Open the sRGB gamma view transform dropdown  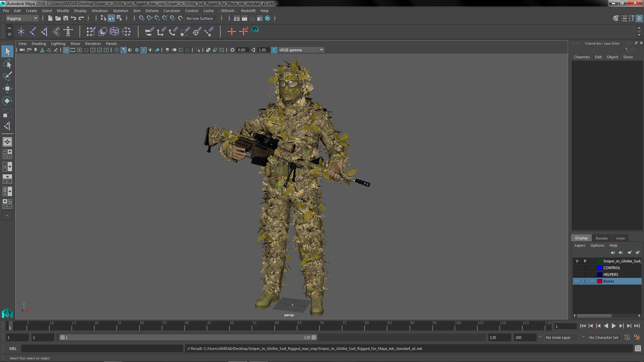[321, 50]
